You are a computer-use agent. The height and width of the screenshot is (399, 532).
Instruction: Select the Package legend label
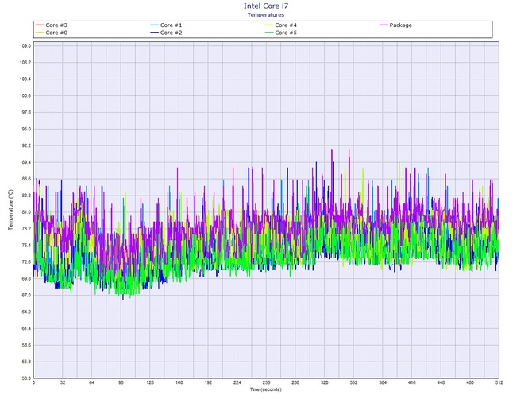(401, 25)
